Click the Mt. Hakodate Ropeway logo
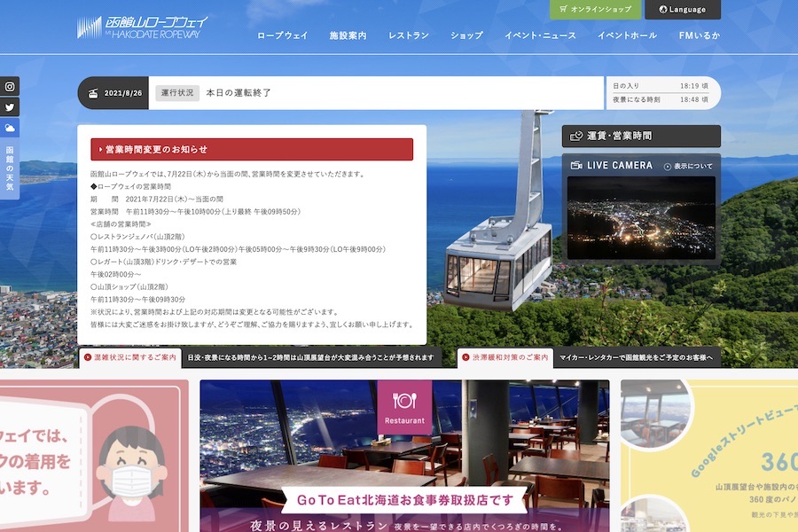 [143, 27]
